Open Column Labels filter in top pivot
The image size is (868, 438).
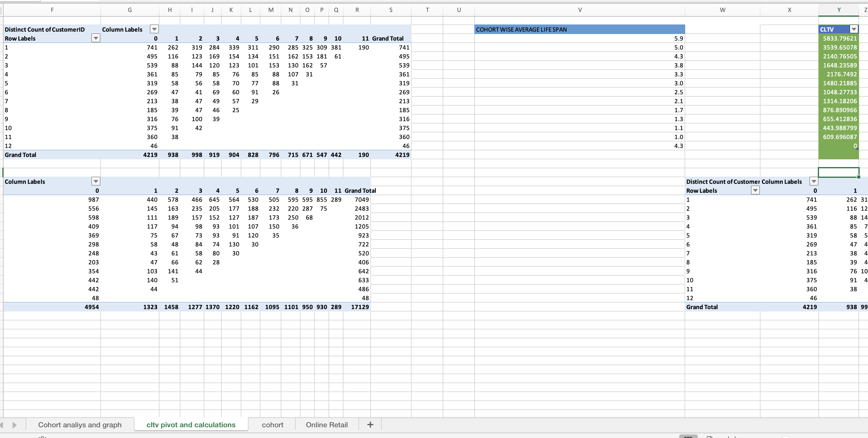click(154, 29)
